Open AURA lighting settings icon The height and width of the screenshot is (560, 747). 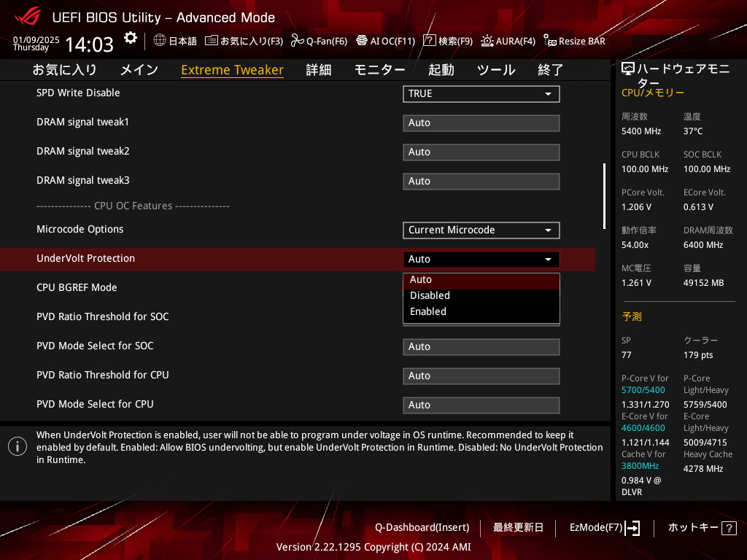[487, 41]
